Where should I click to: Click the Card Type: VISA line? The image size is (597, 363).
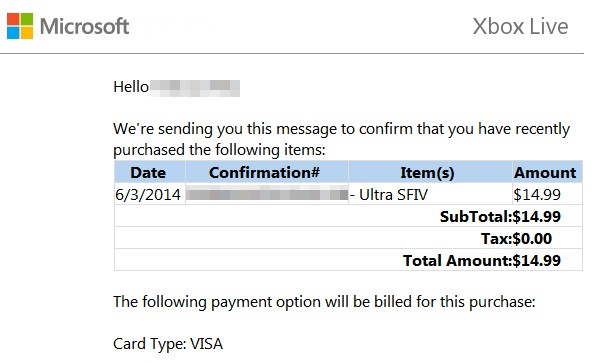click(168, 344)
